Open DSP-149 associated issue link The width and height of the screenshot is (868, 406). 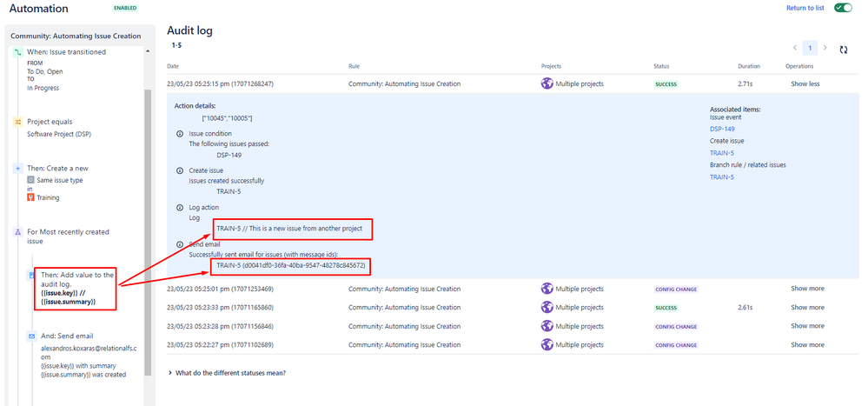coord(722,129)
